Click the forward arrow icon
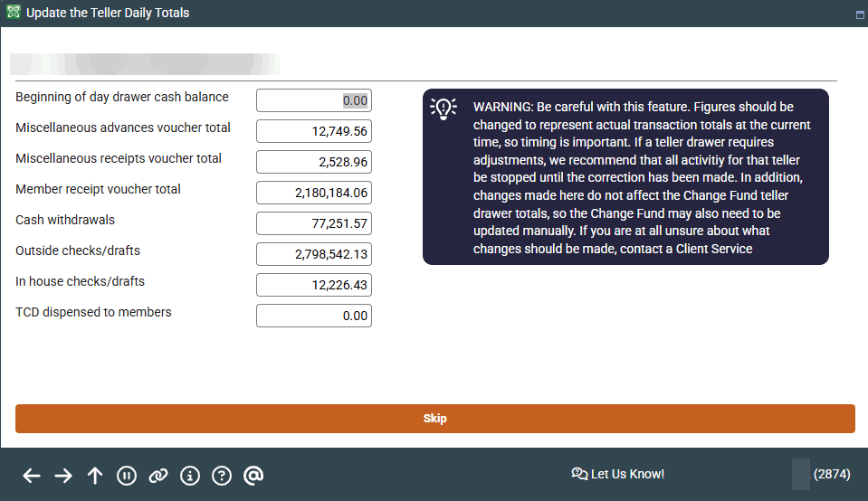 [63, 475]
